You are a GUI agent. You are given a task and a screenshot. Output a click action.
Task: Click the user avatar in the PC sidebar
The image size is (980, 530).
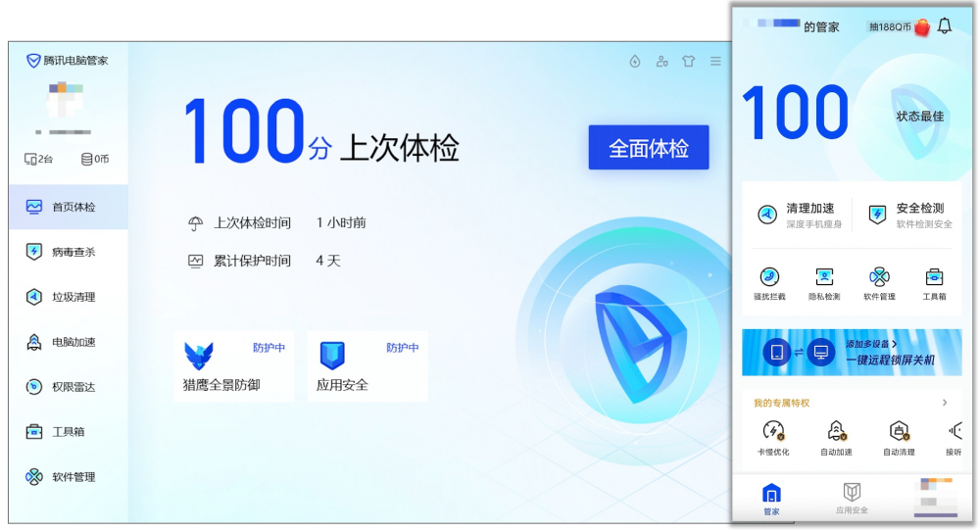[65, 99]
